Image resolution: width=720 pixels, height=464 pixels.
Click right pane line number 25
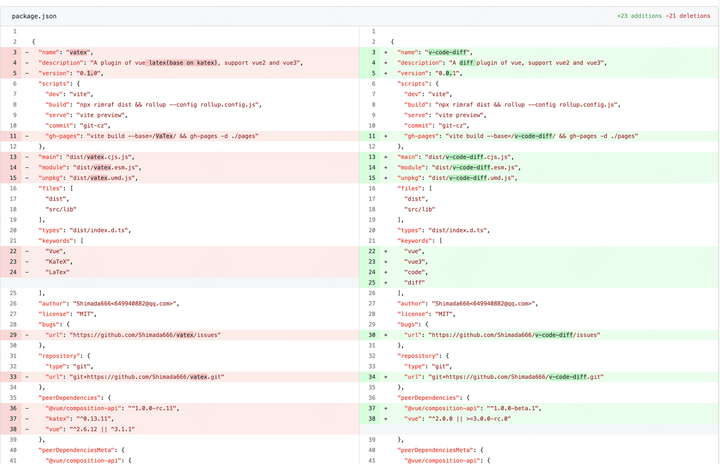point(373,282)
